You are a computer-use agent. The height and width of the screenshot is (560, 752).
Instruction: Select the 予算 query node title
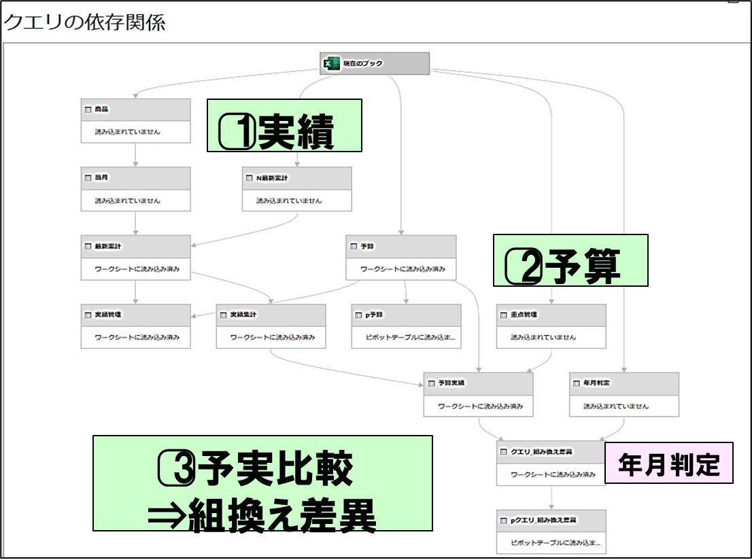[367, 246]
